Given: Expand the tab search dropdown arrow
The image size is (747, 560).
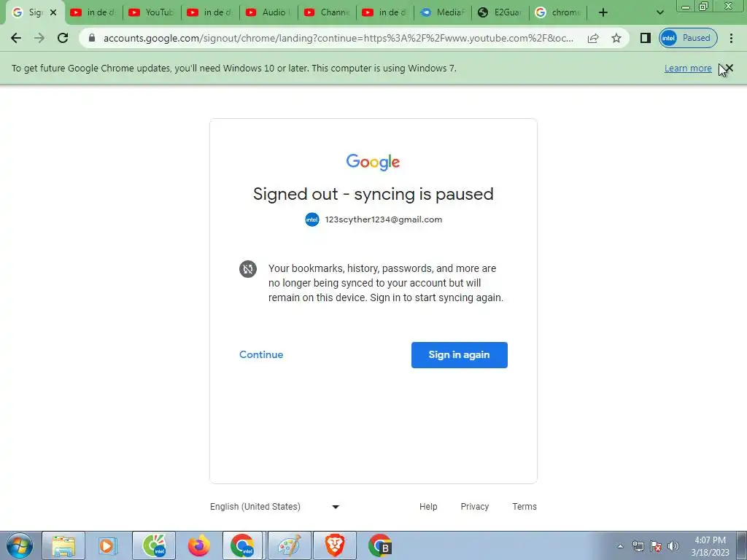Looking at the screenshot, I should (659, 12).
